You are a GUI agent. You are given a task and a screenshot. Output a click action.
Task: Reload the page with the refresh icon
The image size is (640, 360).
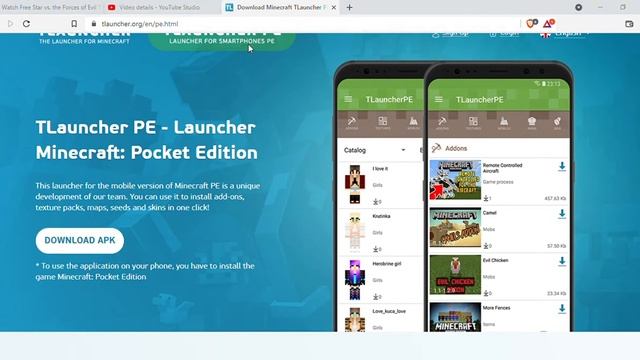[x=27, y=24]
